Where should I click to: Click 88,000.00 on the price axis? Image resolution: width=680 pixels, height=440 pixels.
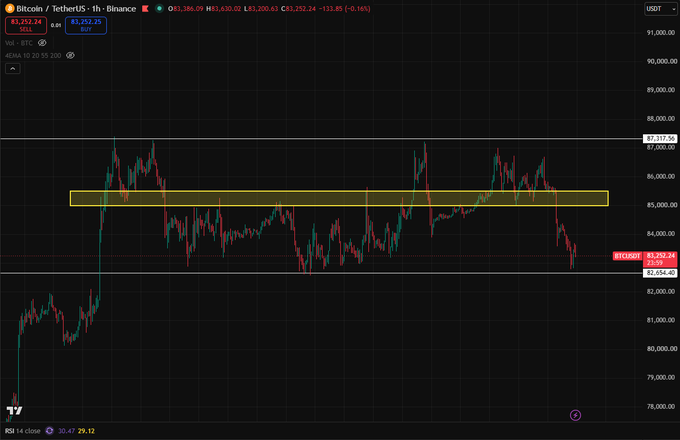[x=660, y=118]
